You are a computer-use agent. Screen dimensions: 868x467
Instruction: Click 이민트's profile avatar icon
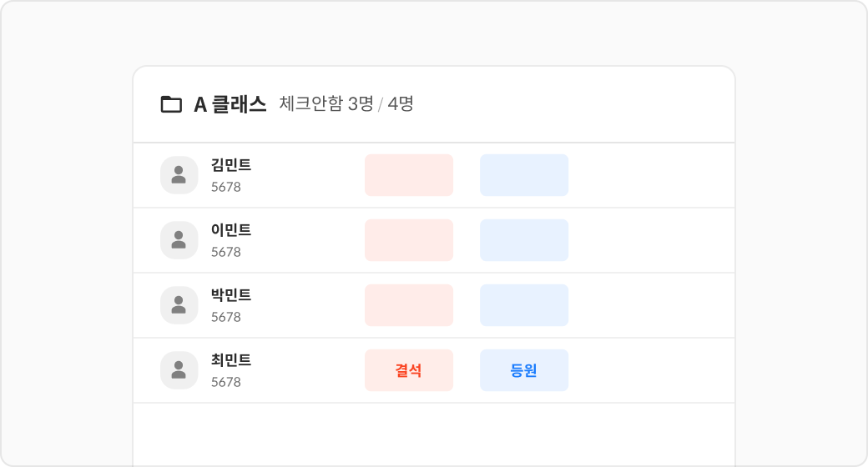[179, 240]
